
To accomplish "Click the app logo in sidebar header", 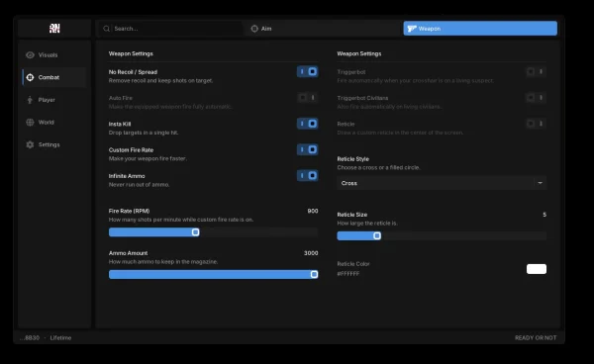I will [54, 29].
